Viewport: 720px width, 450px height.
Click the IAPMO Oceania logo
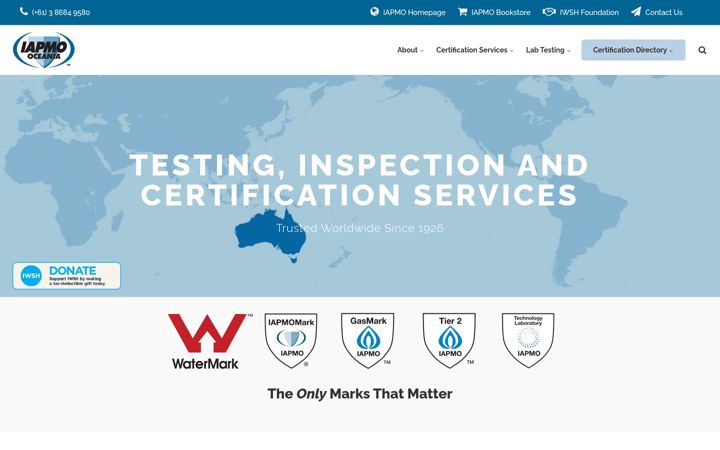click(x=44, y=50)
